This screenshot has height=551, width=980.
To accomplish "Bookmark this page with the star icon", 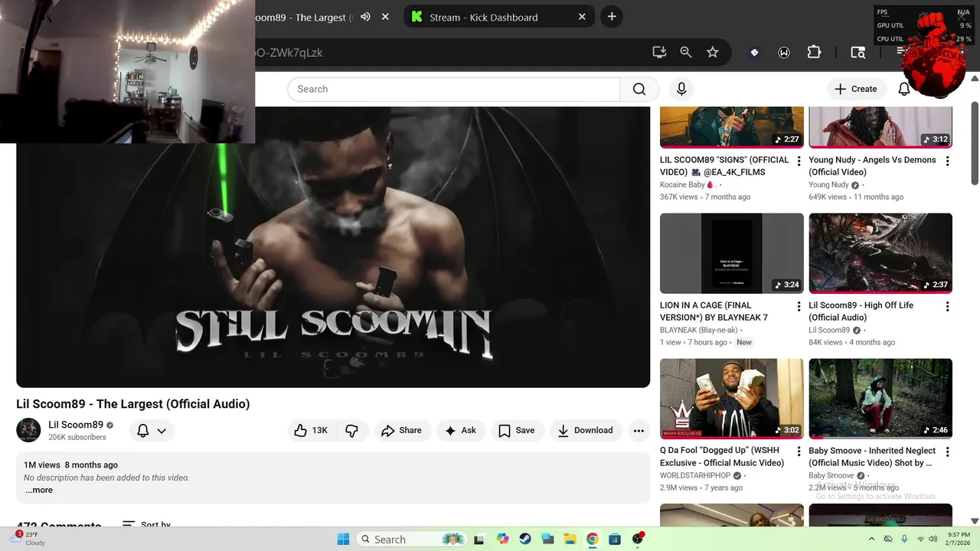I will coord(713,52).
